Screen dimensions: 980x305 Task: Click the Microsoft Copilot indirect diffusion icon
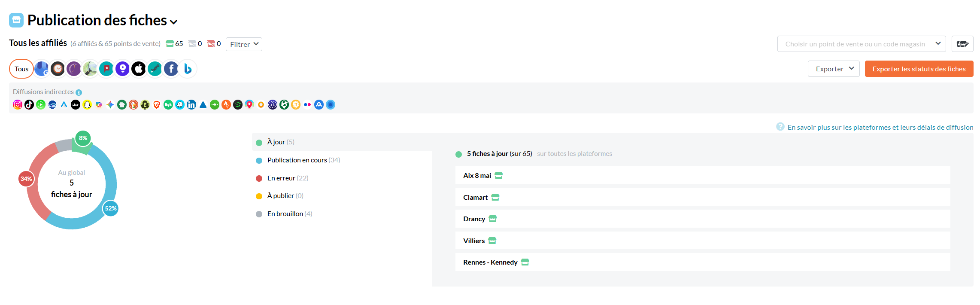point(99,104)
